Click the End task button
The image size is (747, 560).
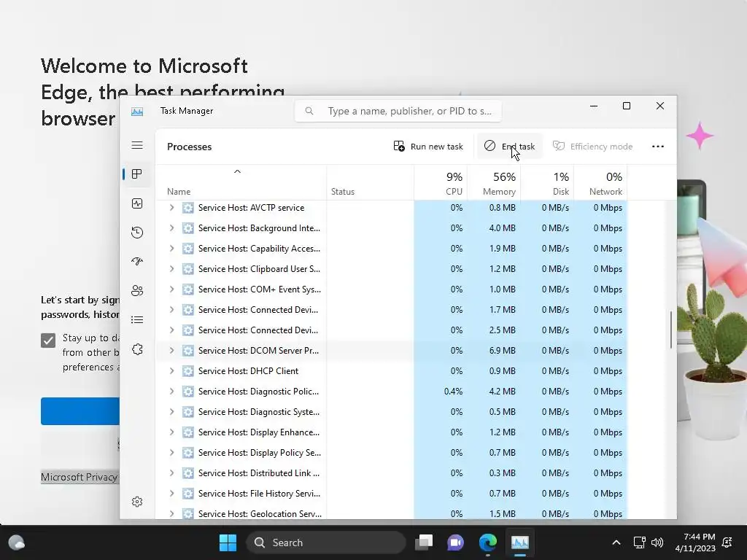[x=509, y=147]
